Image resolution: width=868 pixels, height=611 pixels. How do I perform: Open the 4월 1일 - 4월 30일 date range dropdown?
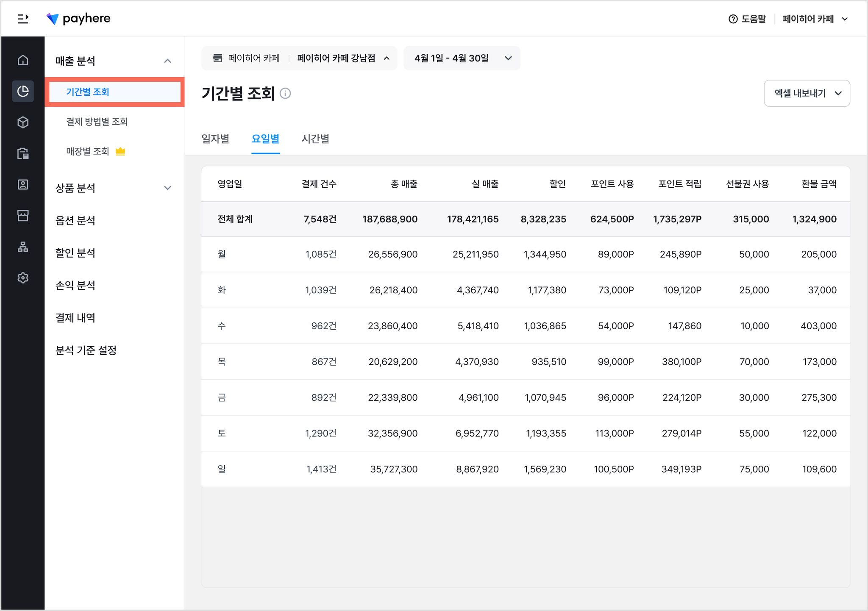click(x=462, y=58)
